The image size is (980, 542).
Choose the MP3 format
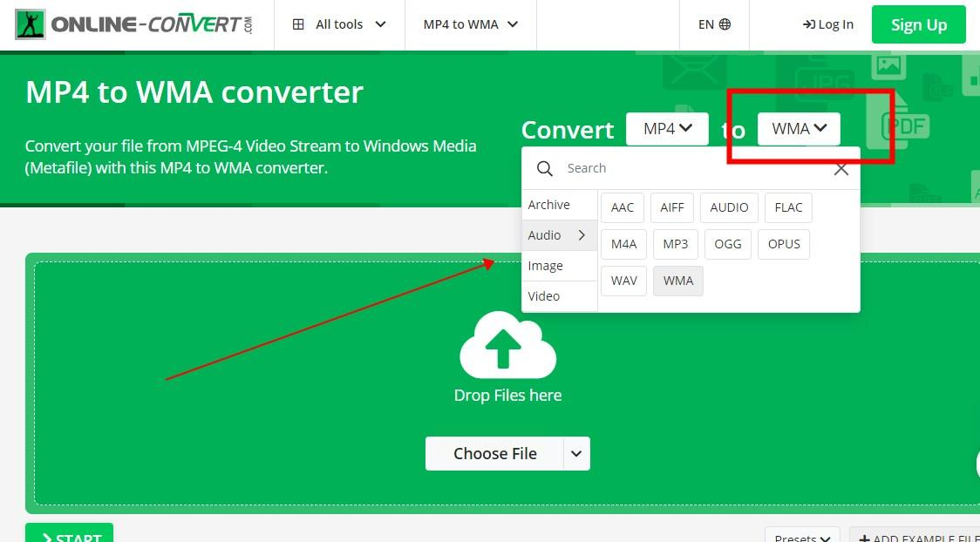[x=676, y=244]
